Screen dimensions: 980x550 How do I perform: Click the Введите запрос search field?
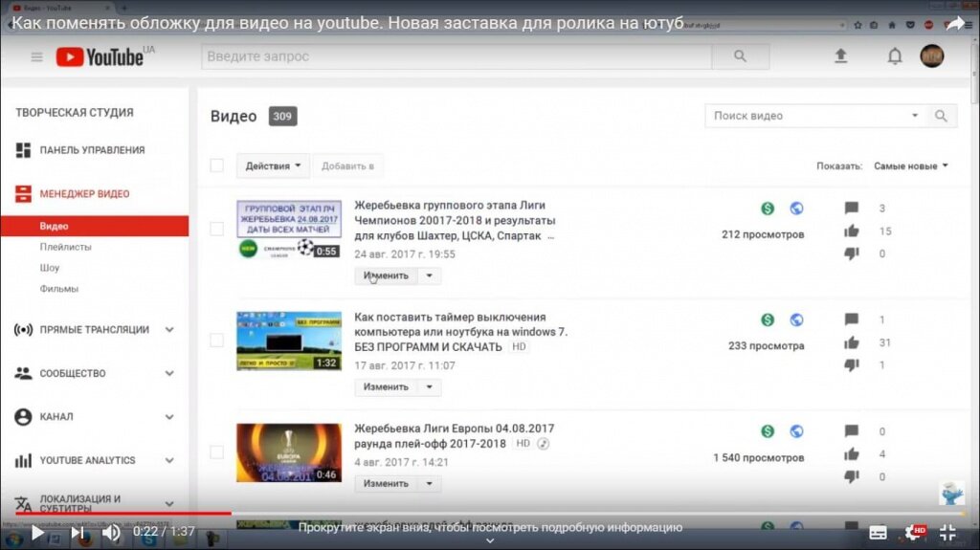[x=457, y=56]
